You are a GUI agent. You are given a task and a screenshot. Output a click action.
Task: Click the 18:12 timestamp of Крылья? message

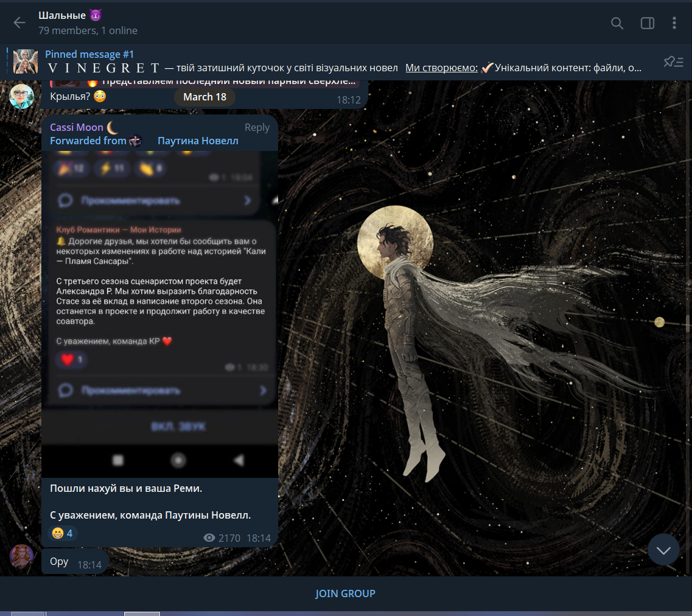[349, 100]
